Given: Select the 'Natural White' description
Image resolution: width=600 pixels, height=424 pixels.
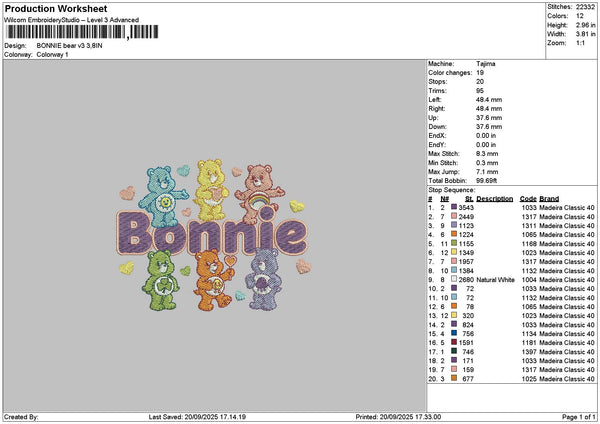Looking at the screenshot, I should point(496,280).
